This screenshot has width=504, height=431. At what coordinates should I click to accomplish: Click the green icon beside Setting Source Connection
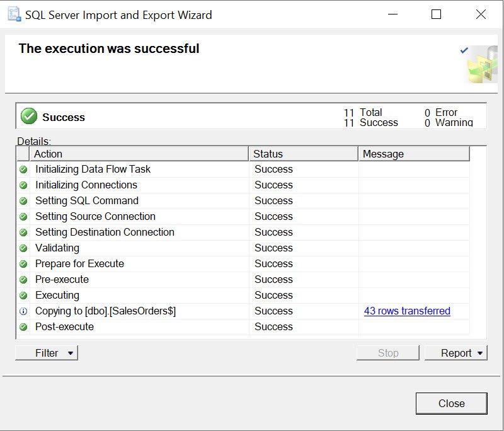tap(23, 216)
